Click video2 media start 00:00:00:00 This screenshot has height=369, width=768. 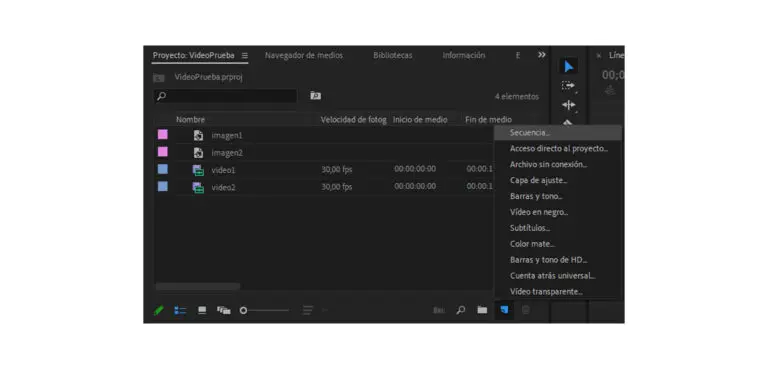[415, 186]
